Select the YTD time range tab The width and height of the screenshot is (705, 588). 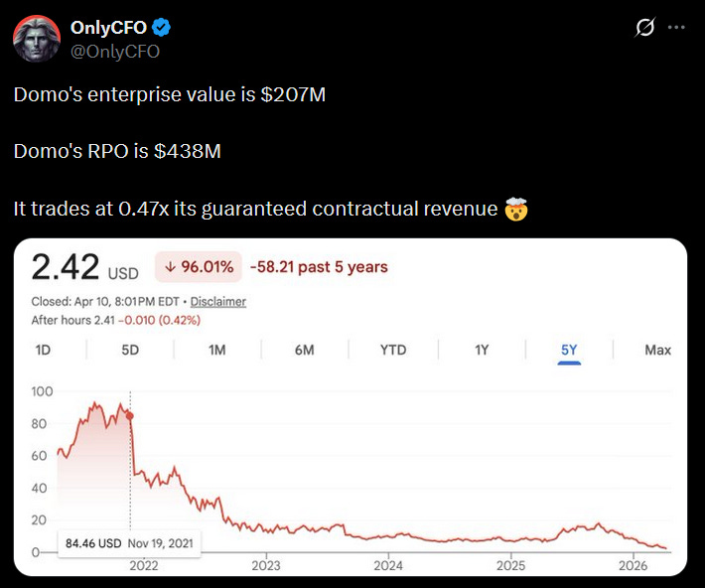[x=393, y=350]
